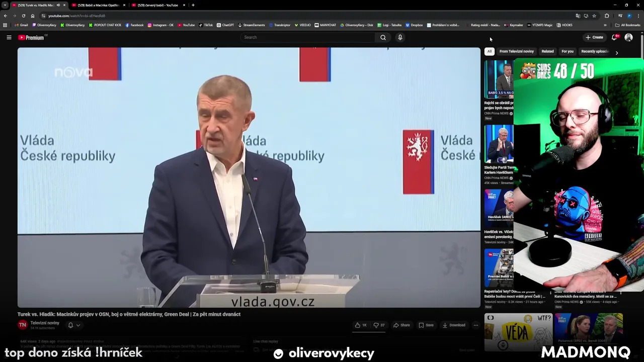Open the HOOKS bookmark
The image size is (644, 362).
(565, 25)
